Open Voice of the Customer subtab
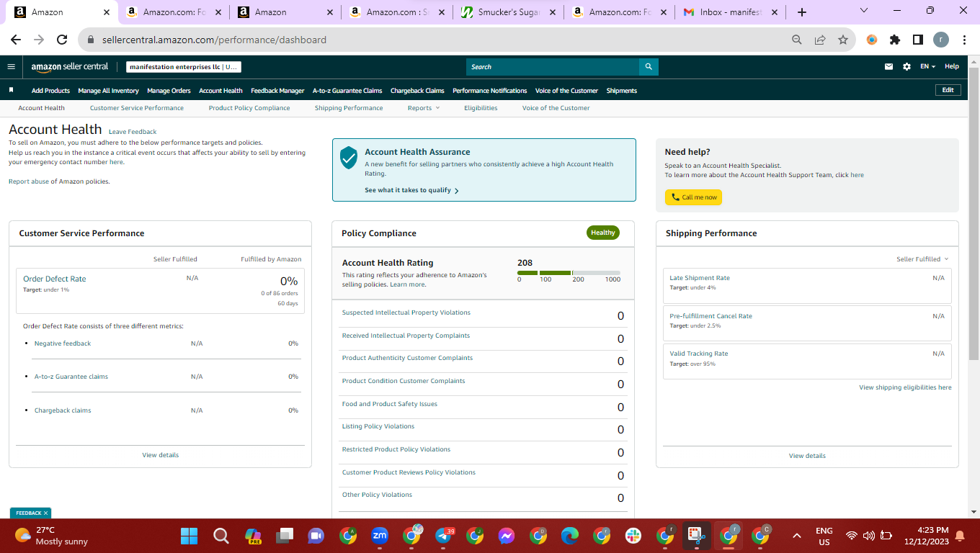Image resolution: width=980 pixels, height=553 pixels. point(556,108)
